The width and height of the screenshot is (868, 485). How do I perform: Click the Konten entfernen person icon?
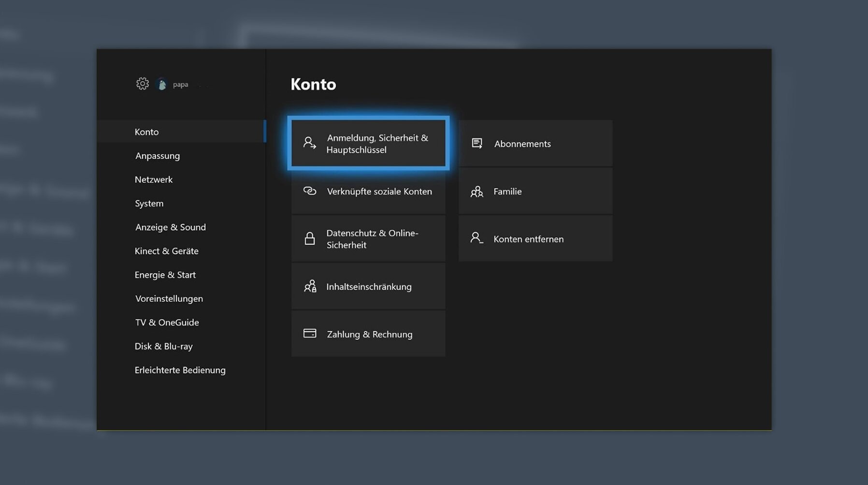point(477,238)
